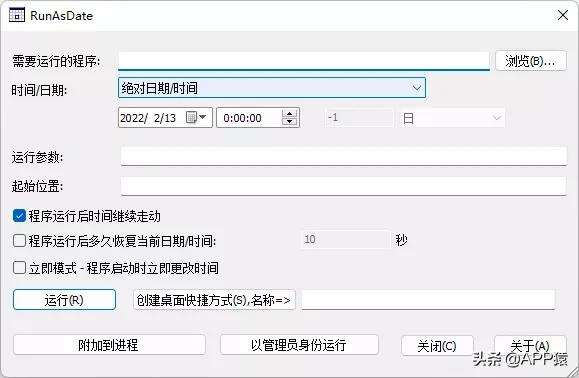
Task: Focus the shortcut name input field
Action: coord(428,300)
